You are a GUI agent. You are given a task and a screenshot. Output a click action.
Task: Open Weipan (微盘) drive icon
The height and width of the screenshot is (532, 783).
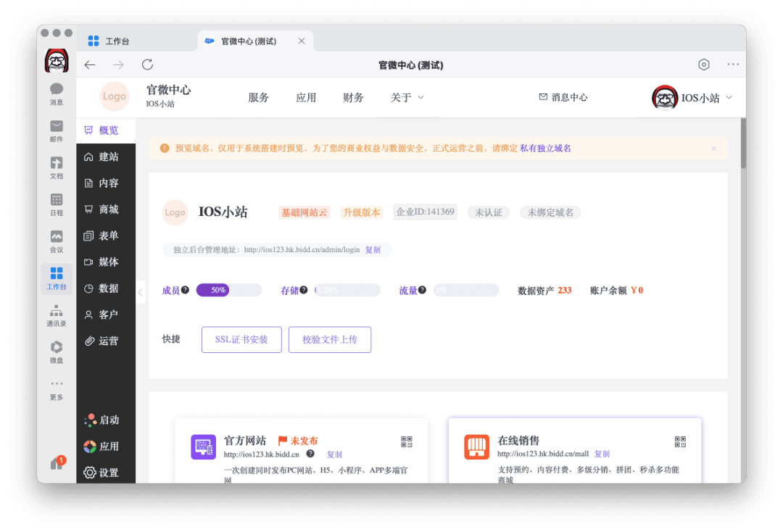pyautogui.click(x=57, y=352)
